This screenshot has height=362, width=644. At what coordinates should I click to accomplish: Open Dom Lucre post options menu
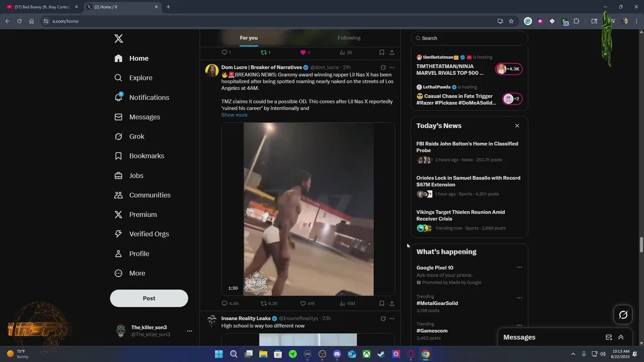pos(392,67)
